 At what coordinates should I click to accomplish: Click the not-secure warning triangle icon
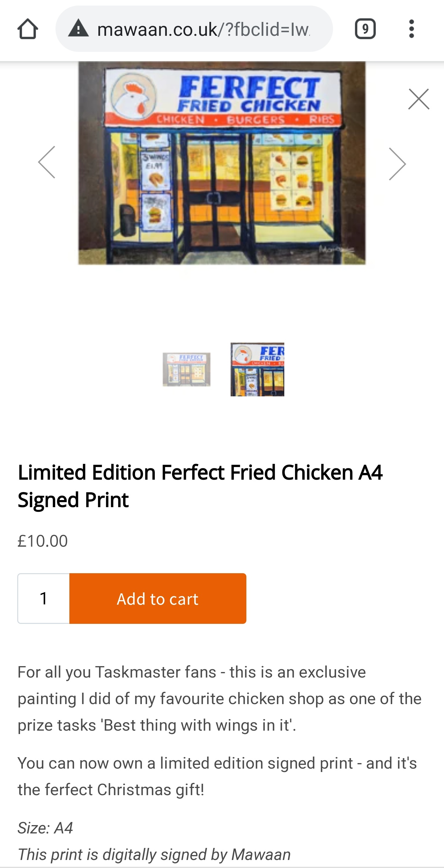(78, 28)
